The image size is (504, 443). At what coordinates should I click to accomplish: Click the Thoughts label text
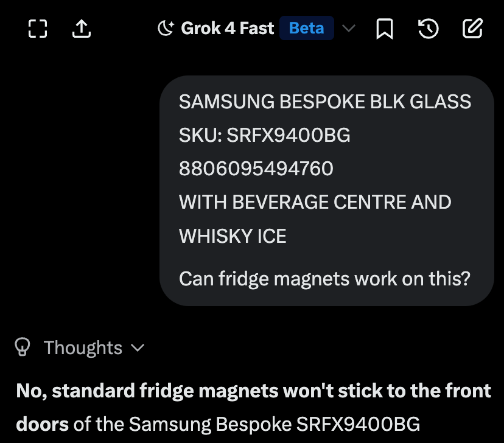coord(83,348)
